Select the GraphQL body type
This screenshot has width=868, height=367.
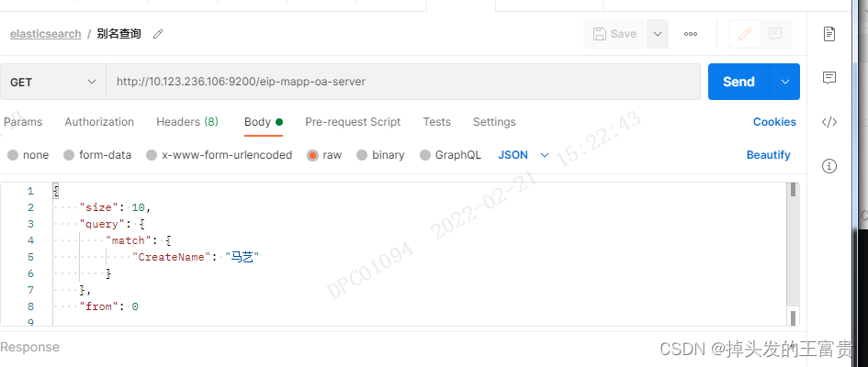click(450, 155)
